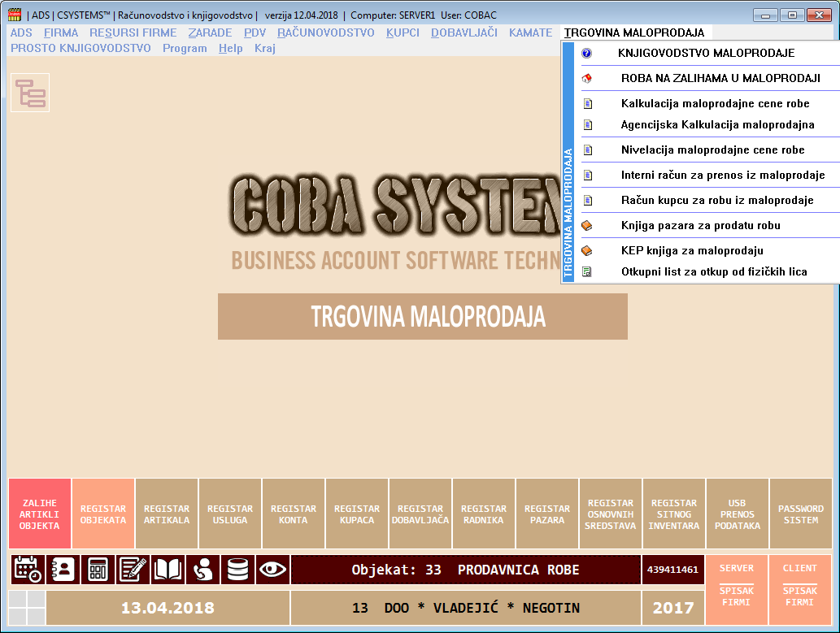The width and height of the screenshot is (840, 633).
Task: Open the KAMATE menu
Action: [x=530, y=33]
